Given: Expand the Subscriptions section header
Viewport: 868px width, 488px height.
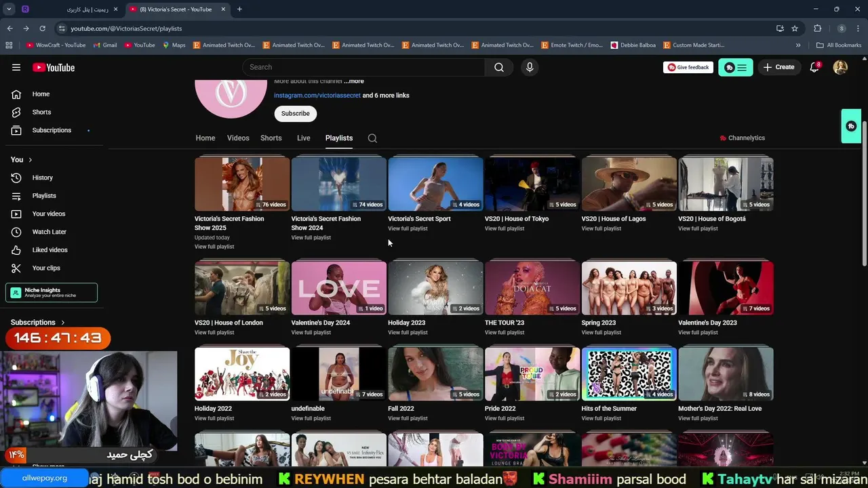Looking at the screenshot, I should tap(38, 323).
